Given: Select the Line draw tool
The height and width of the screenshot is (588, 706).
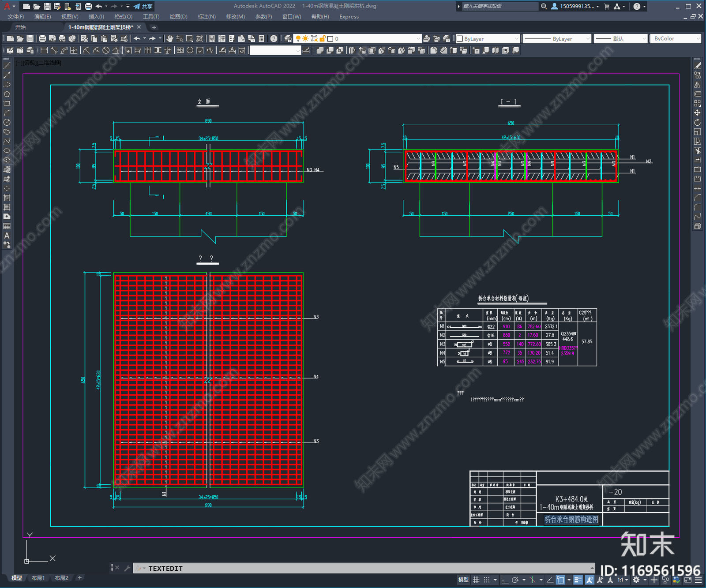Looking at the screenshot, I should coord(7,65).
